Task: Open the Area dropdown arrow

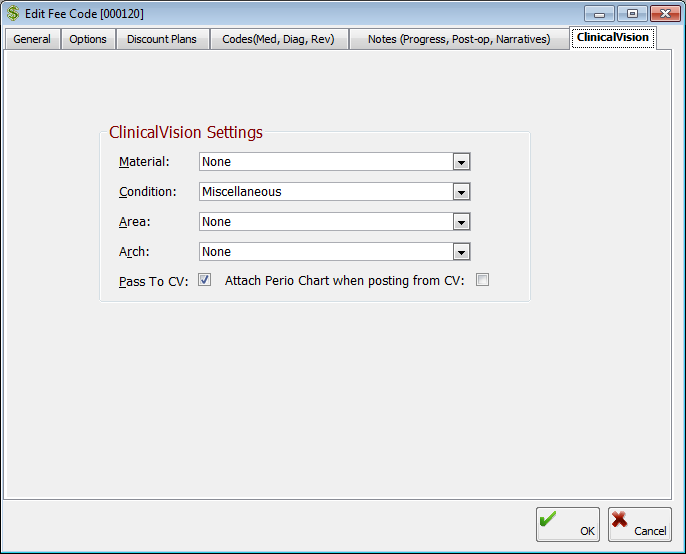Action: [x=461, y=222]
